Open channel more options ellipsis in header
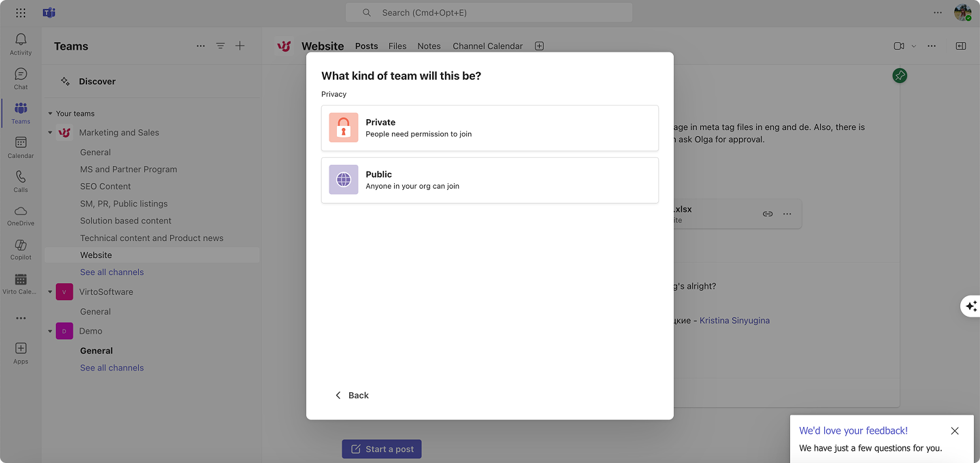The height and width of the screenshot is (463, 980). [x=932, y=46]
